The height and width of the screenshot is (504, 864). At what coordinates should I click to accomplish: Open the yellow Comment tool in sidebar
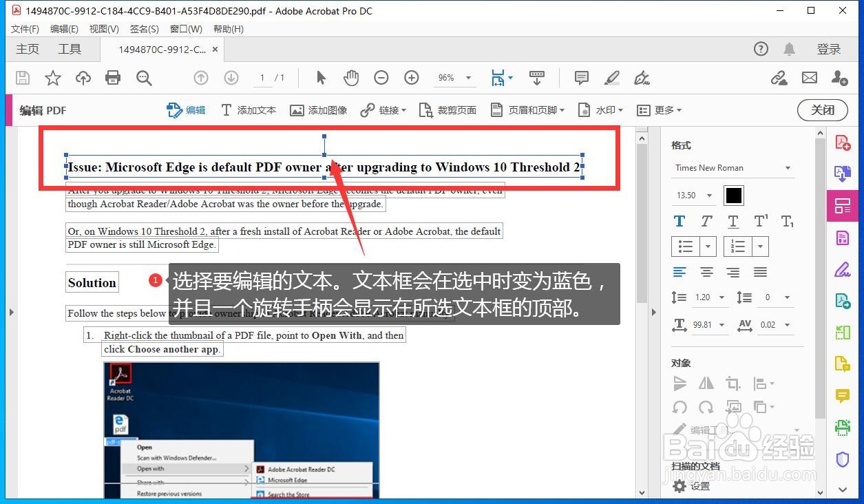pyautogui.click(x=843, y=396)
